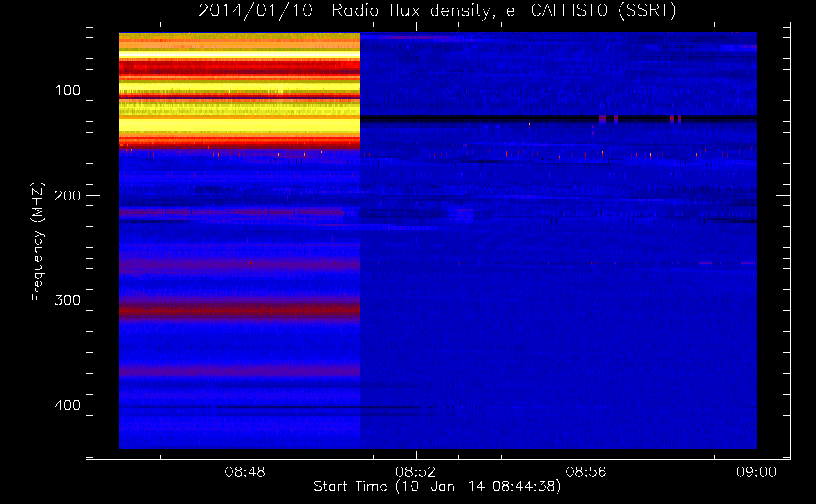
Task: Click the 08:56 time tick label
Action: point(586,472)
